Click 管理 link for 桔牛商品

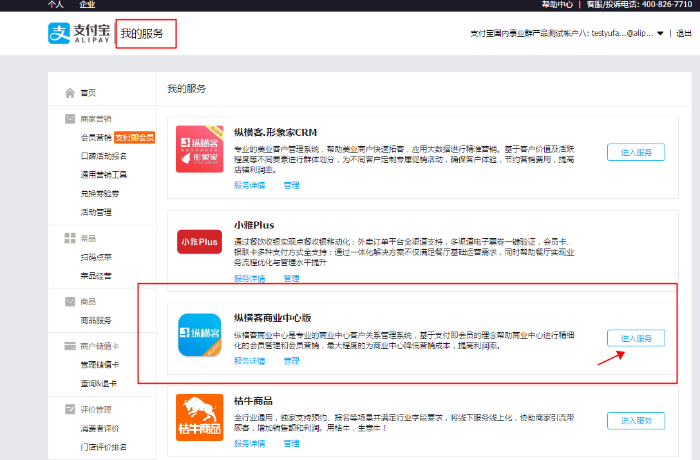(292, 443)
